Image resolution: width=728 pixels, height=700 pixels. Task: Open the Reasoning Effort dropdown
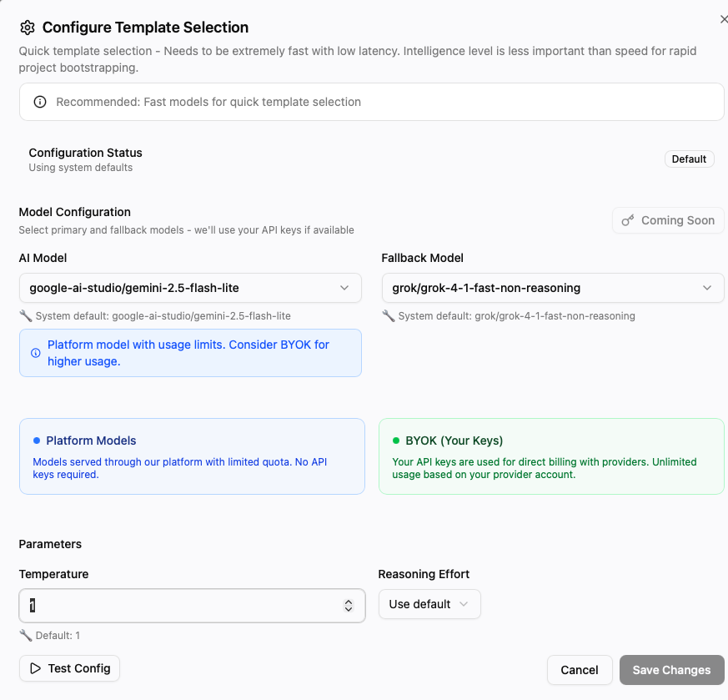(429, 604)
